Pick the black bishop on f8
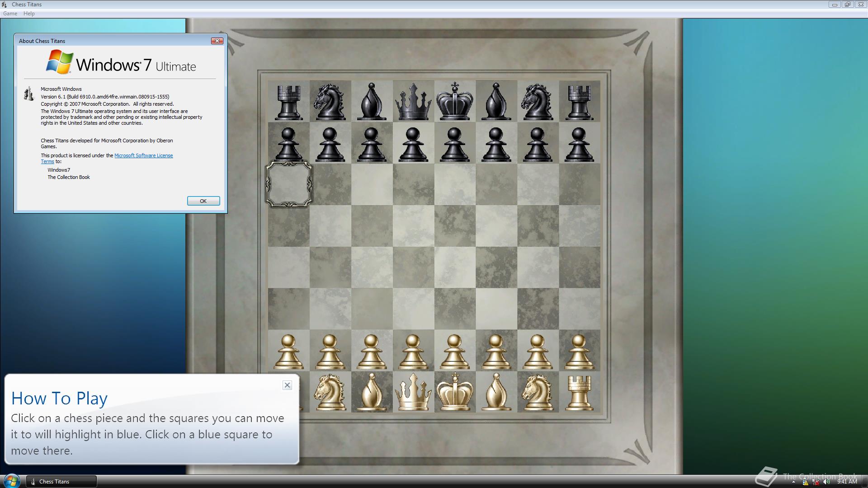The height and width of the screenshot is (488, 868). point(496,101)
